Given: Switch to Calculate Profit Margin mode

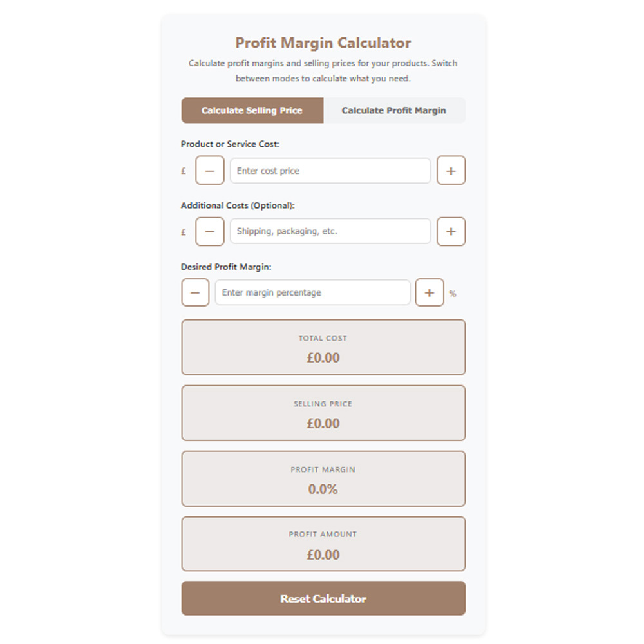Looking at the screenshot, I should tap(394, 110).
